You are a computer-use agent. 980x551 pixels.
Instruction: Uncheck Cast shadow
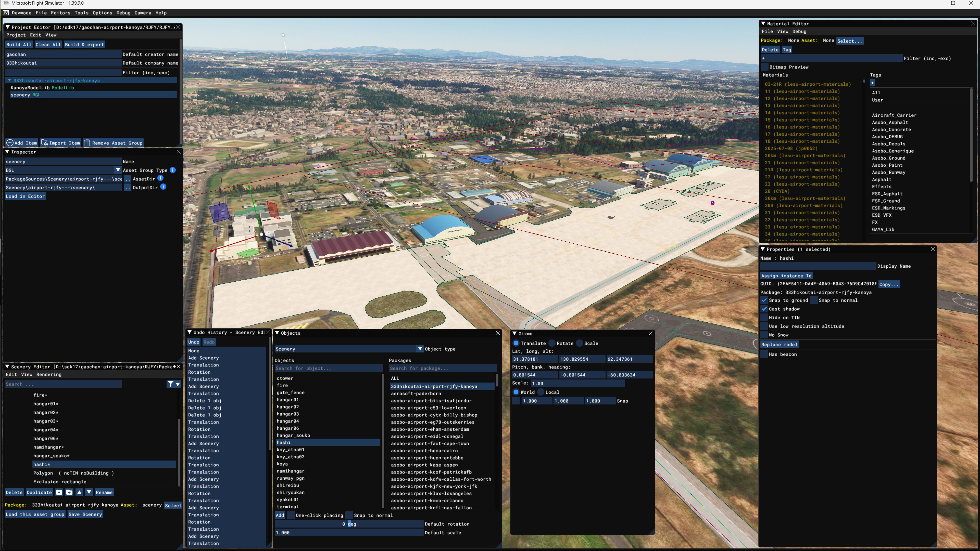click(x=764, y=309)
